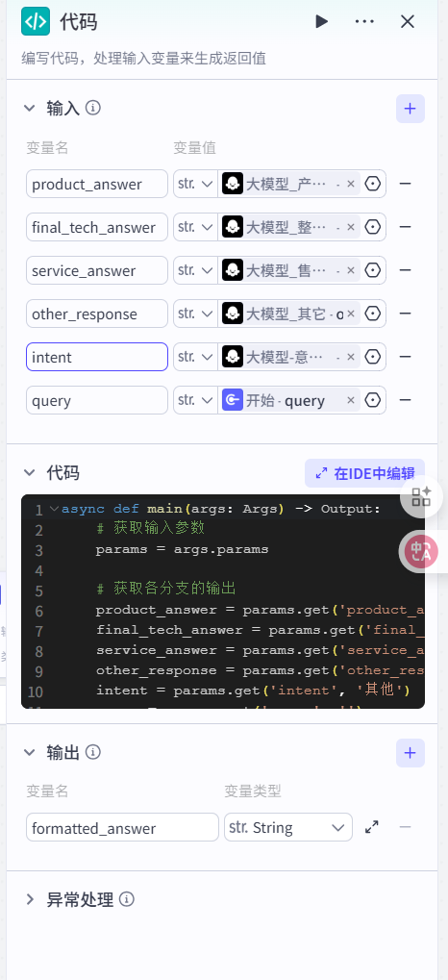Viewport: 448px width, 980px height.
Task: Edit the other_response variable name field
Action: (97, 314)
